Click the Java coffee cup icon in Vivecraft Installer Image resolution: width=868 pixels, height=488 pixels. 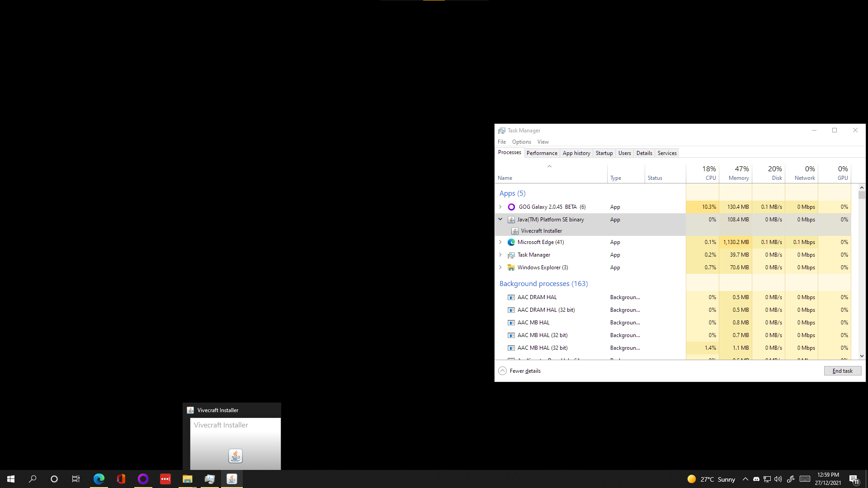pos(235,455)
